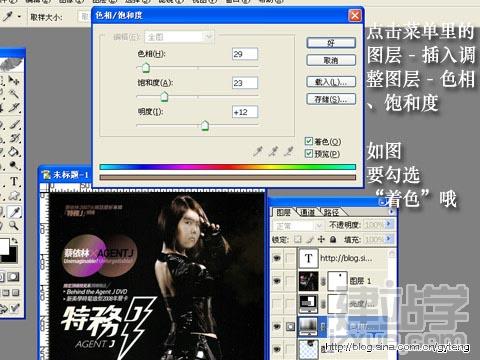
Task: Click the layer name 图层 1
Action: (360, 281)
